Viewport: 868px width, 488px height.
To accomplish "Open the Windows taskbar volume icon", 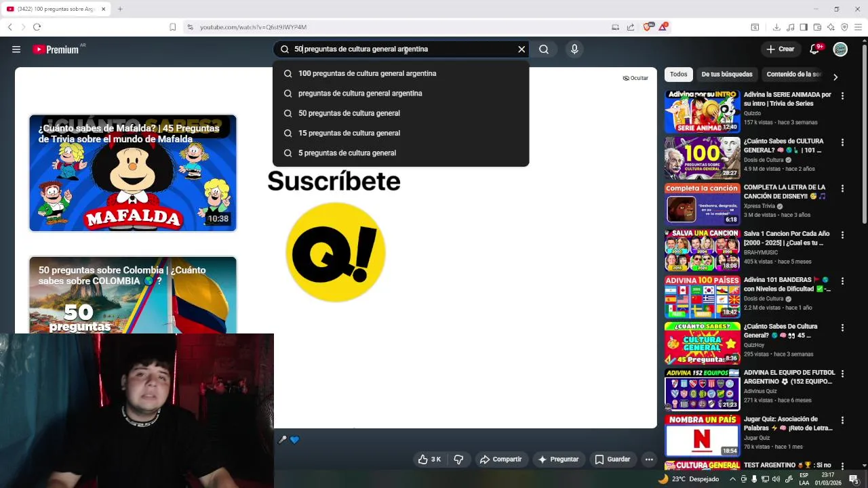I will coord(776,479).
